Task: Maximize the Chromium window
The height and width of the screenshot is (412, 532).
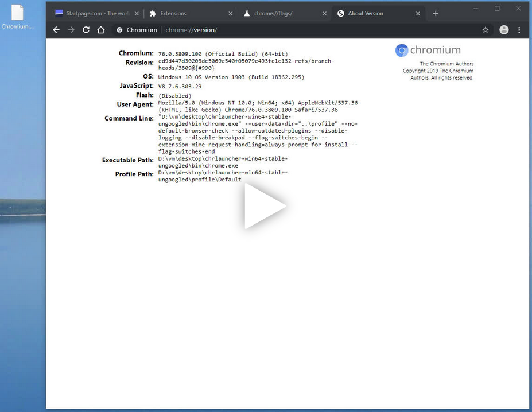Action: tap(497, 9)
